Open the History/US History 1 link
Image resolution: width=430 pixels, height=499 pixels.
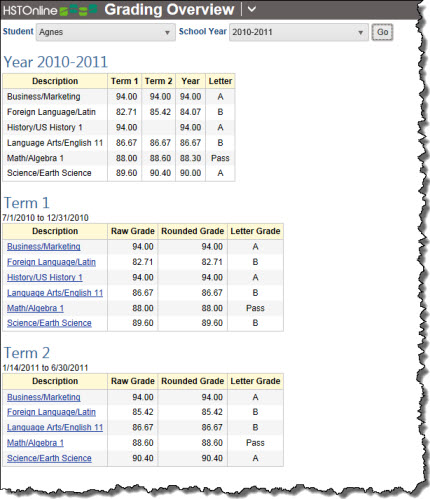[x=45, y=277]
